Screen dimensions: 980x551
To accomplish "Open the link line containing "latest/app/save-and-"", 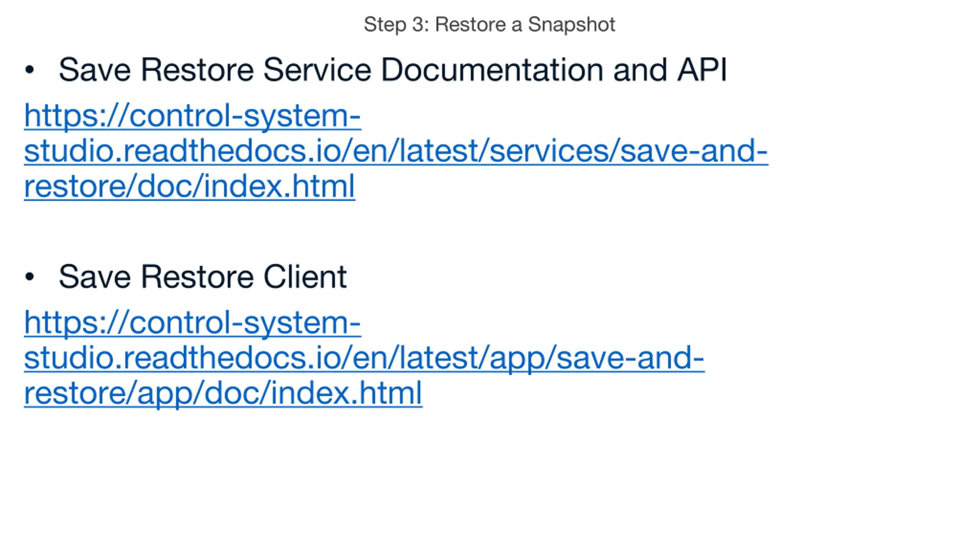I will [364, 358].
